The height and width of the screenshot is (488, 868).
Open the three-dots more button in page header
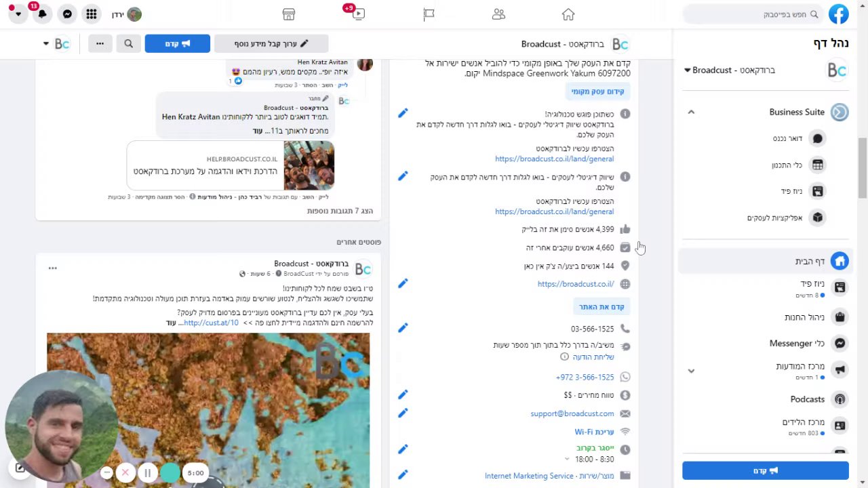[x=100, y=43]
